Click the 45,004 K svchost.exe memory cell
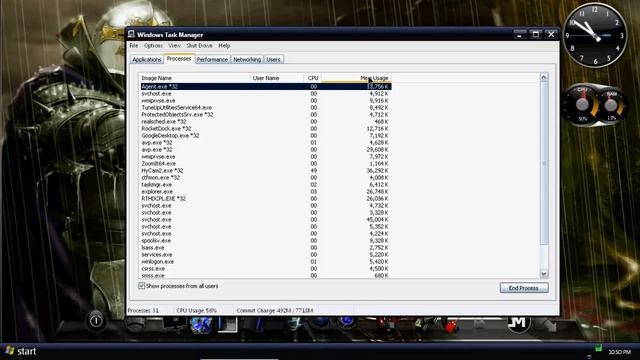Viewport: 640px width, 360px height. 378,220
